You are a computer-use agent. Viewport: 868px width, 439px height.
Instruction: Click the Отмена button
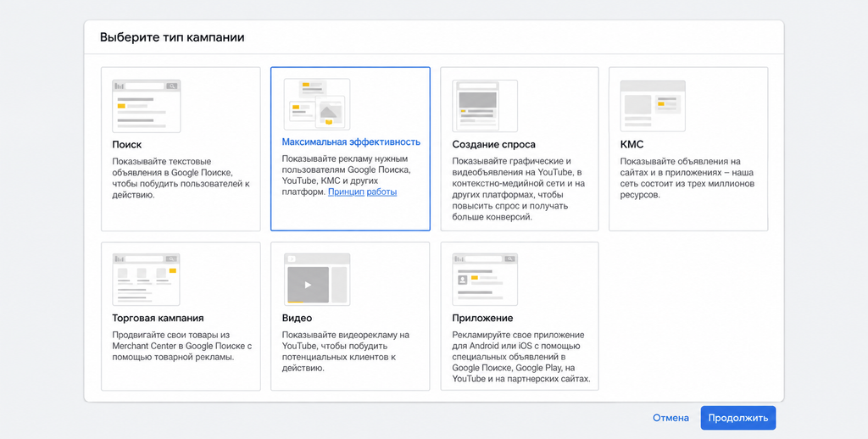coord(670,418)
